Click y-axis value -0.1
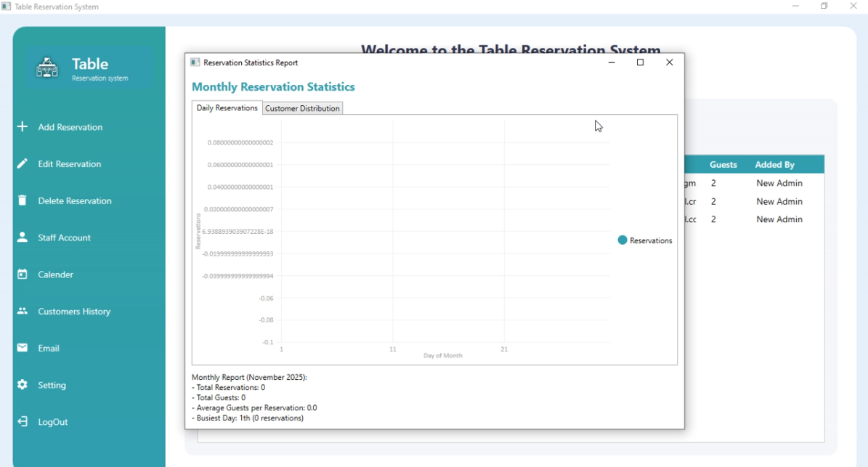The image size is (868, 467). pos(267,343)
